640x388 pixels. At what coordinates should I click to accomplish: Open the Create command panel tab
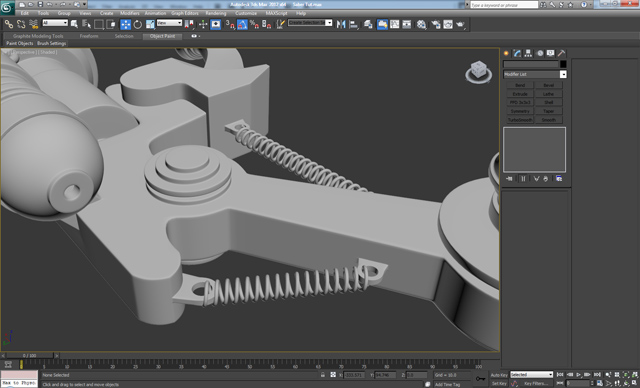click(507, 53)
